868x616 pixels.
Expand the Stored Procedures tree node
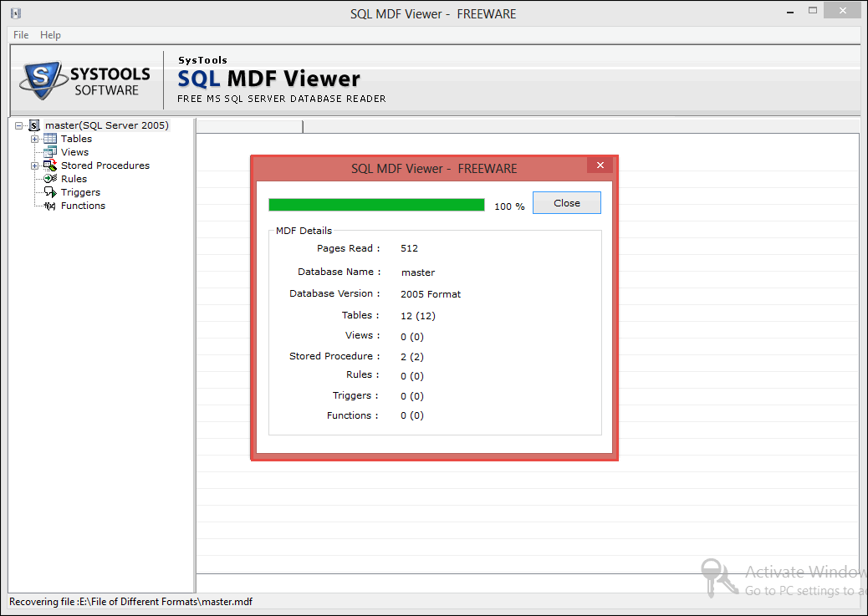coord(33,165)
